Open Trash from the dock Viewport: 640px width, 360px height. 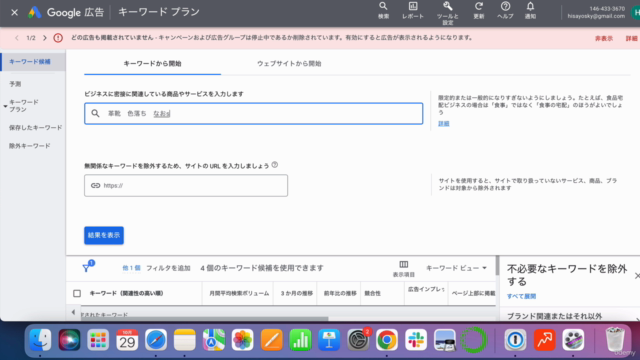[615, 340]
